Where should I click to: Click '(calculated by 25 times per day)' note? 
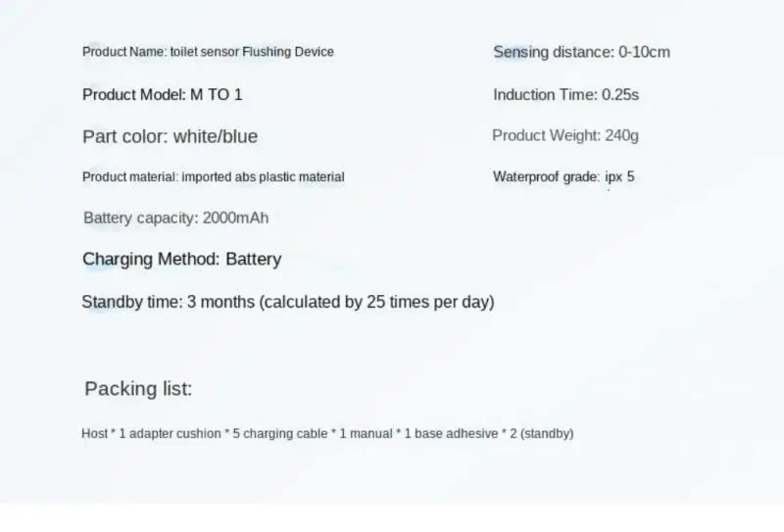coord(376,302)
